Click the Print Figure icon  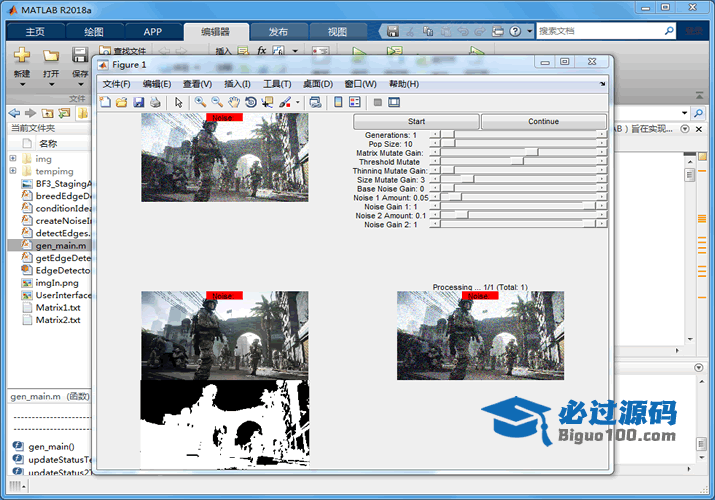click(x=155, y=102)
